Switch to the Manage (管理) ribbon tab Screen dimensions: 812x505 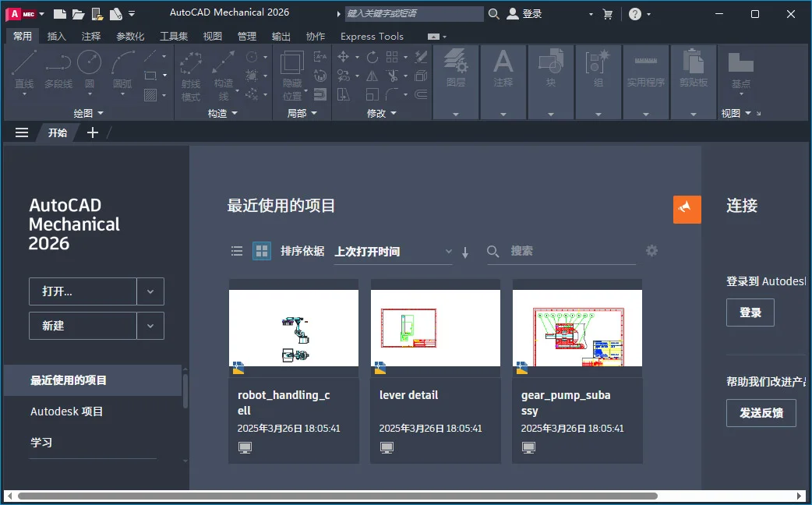click(x=247, y=37)
